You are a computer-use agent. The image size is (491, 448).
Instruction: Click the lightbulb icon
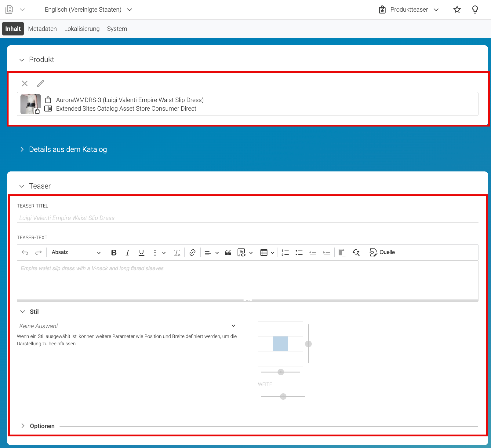(x=475, y=10)
